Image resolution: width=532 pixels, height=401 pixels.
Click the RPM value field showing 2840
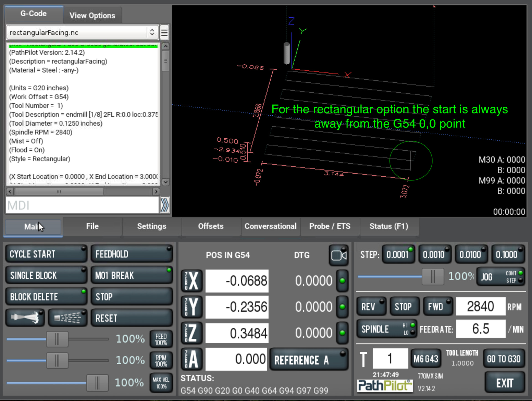pos(481,306)
